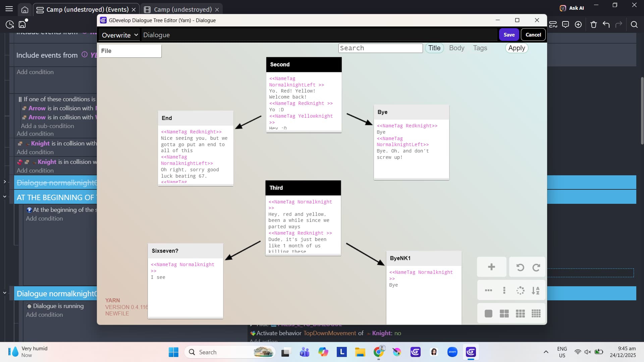Collapse the AT THE BEGINNING OF group
This screenshot has height=362, width=644.
coord(5,197)
